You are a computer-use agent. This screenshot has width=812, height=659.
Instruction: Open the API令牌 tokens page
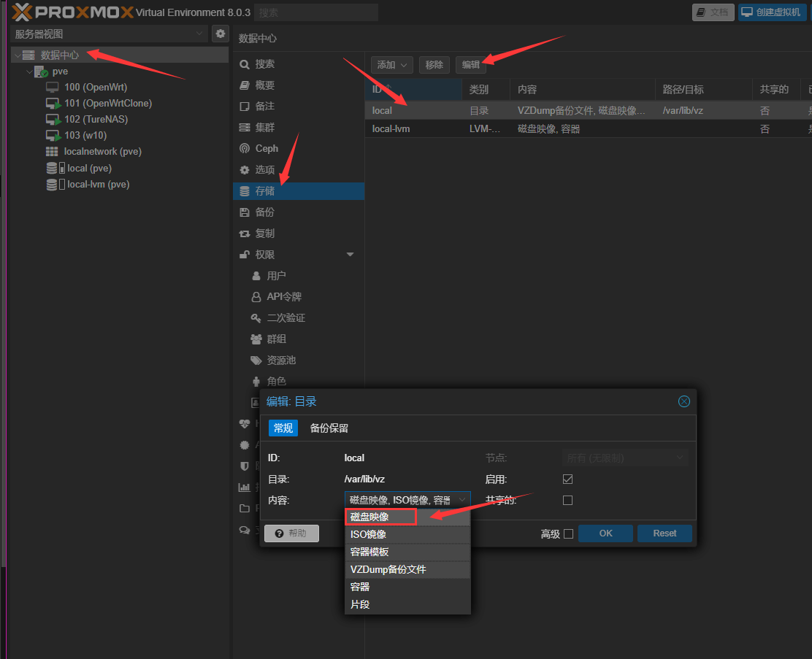pos(283,297)
